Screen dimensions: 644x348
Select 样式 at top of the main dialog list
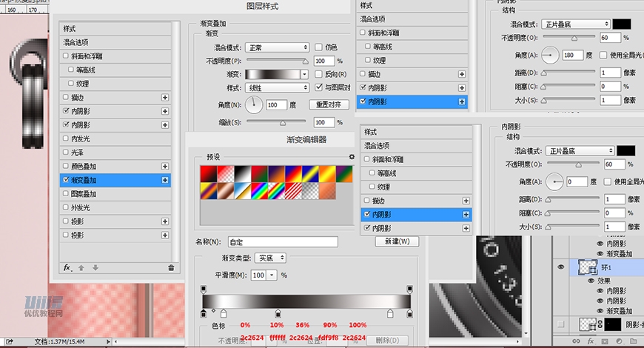coord(115,28)
